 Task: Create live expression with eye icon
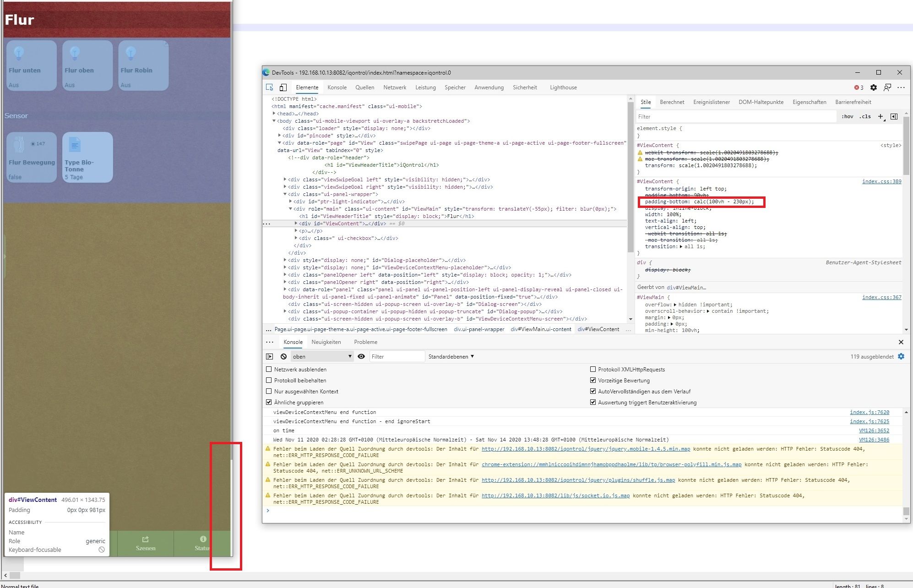361,356
